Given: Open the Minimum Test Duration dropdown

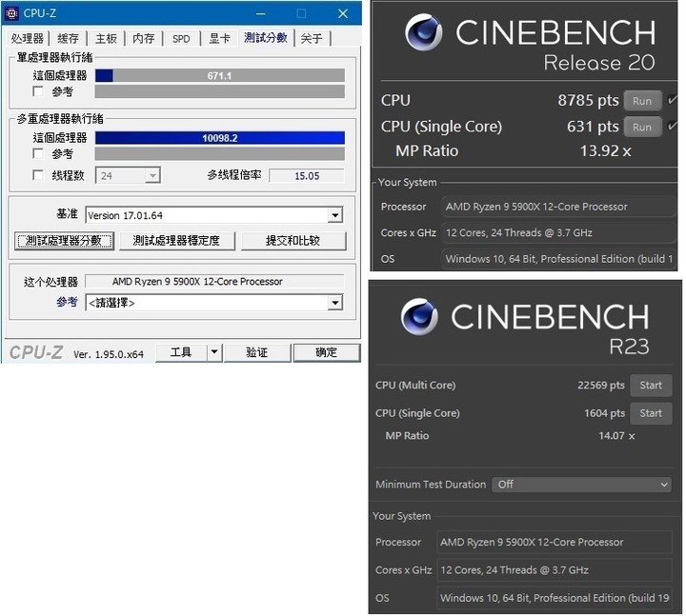Looking at the screenshot, I should [581, 485].
